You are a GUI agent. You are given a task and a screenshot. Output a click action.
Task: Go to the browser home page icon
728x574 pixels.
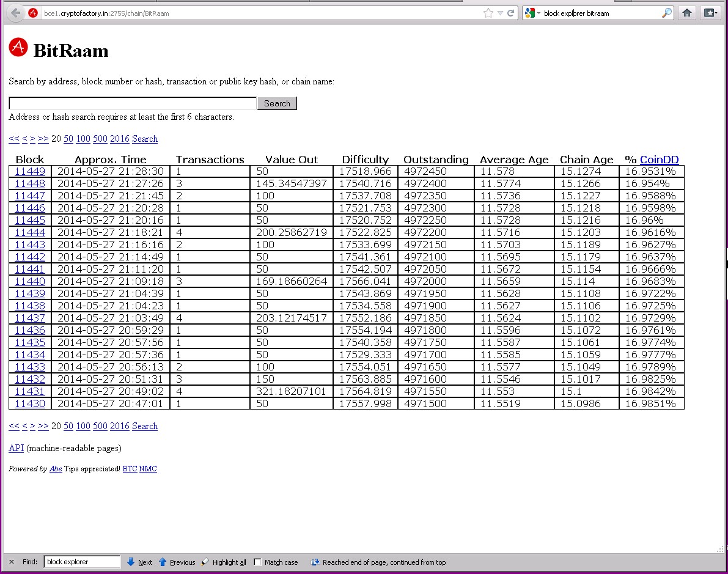click(687, 13)
